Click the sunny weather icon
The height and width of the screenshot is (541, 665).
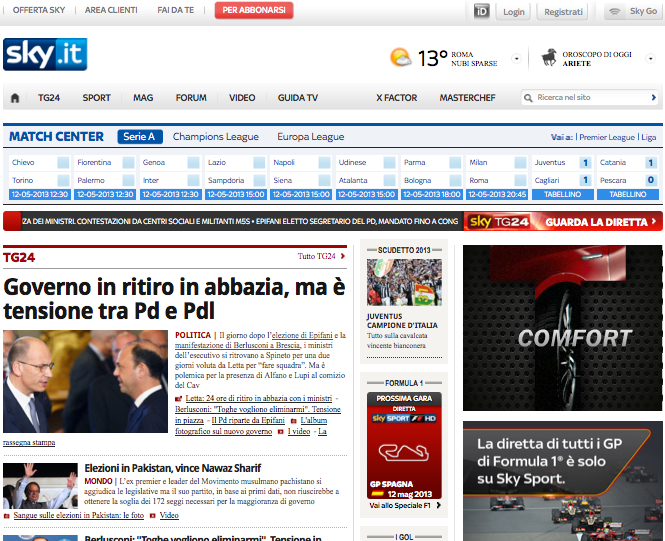(x=400, y=58)
